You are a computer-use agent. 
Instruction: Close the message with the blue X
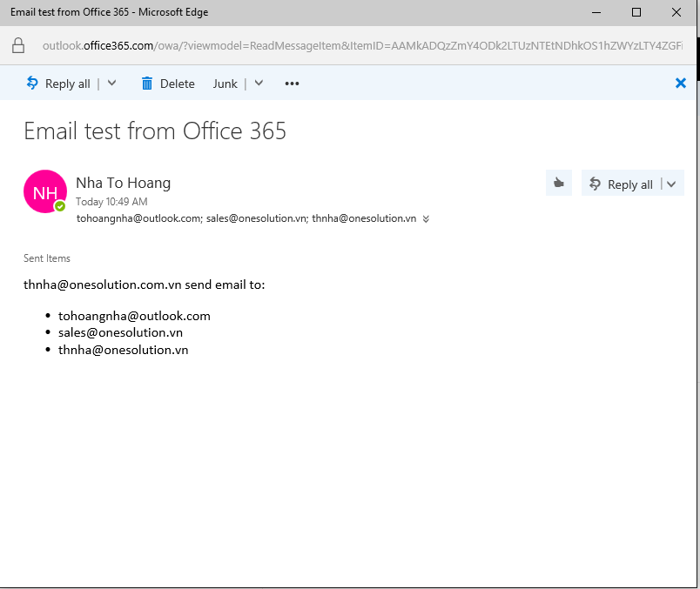click(681, 84)
